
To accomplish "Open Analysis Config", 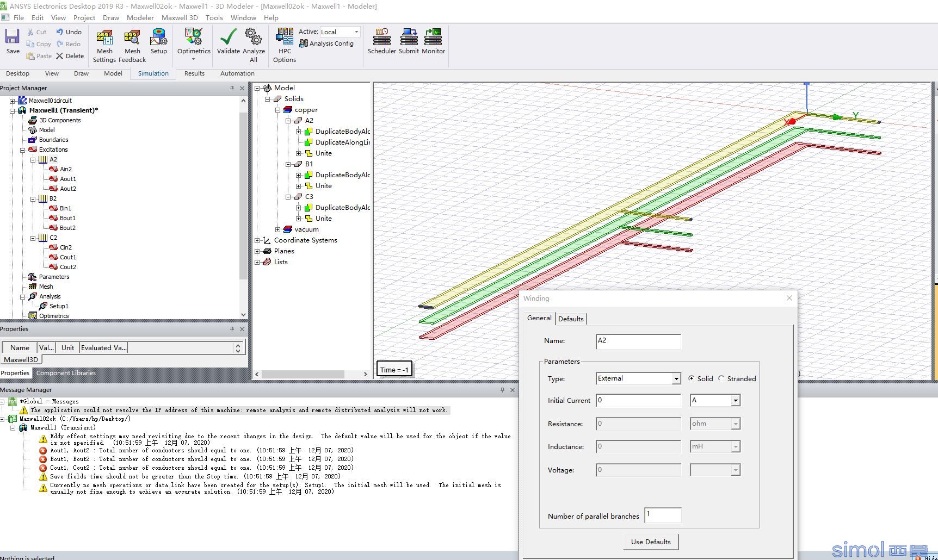I will click(x=326, y=43).
